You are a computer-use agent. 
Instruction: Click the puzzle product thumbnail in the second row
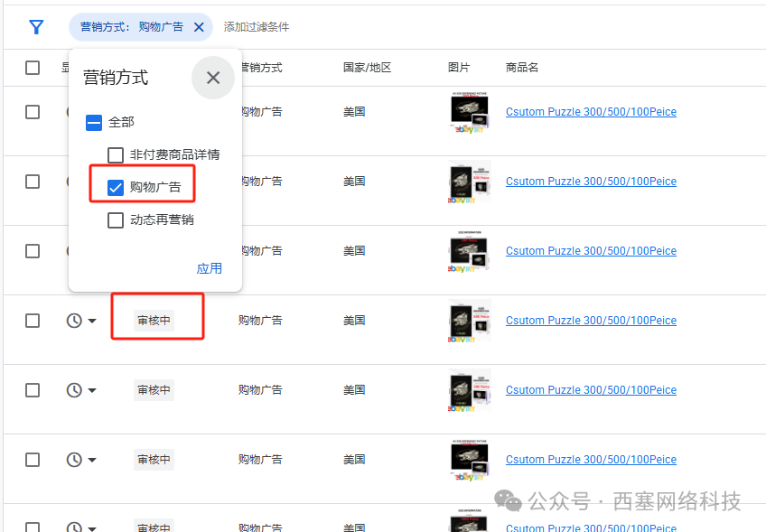(x=469, y=181)
